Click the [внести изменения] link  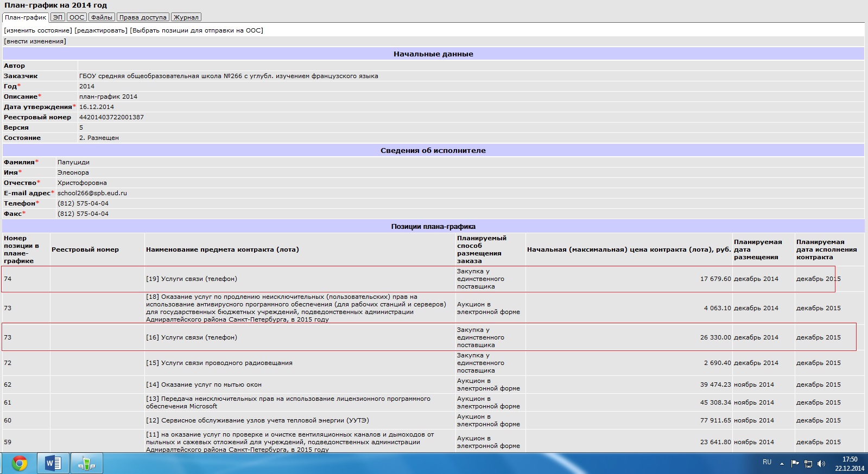click(35, 41)
